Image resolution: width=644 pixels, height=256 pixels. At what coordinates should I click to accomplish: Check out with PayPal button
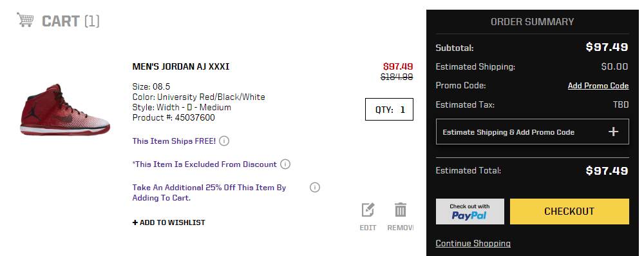pyautogui.click(x=470, y=212)
